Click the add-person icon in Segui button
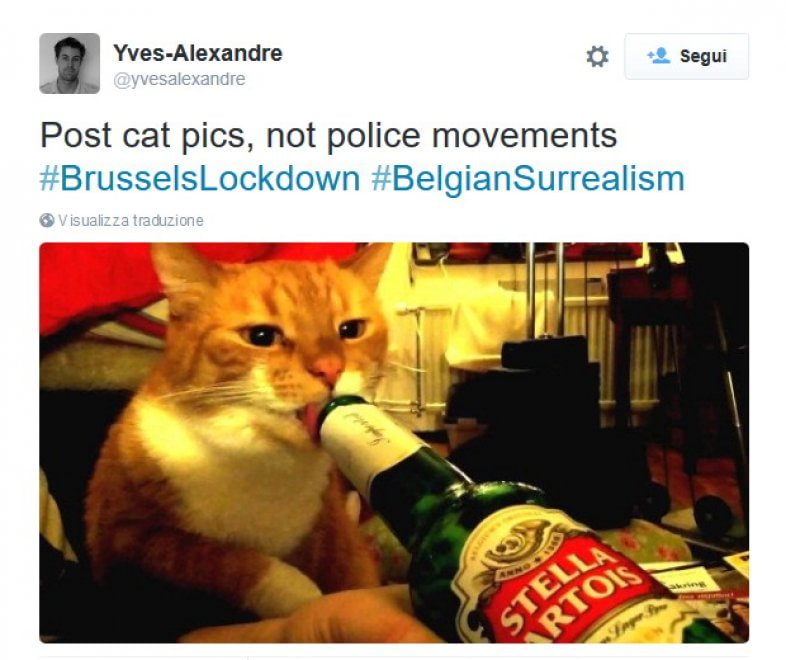786x660 pixels. point(658,55)
